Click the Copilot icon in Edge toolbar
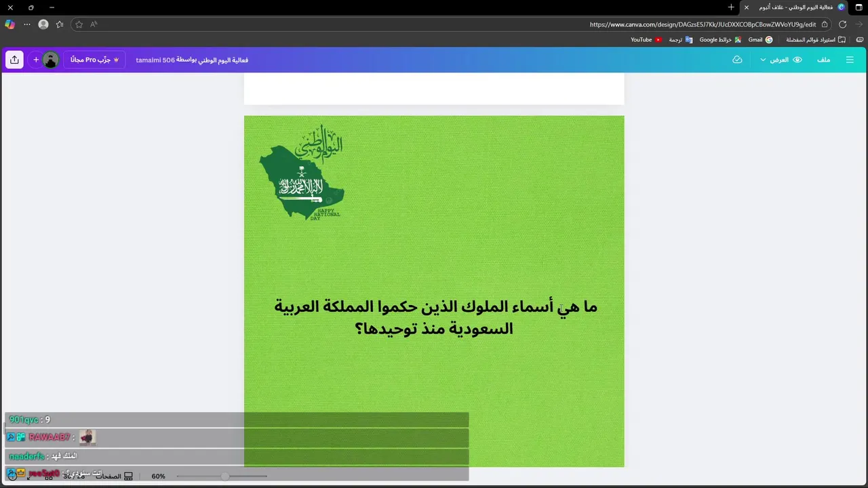868x488 pixels. 9,24
